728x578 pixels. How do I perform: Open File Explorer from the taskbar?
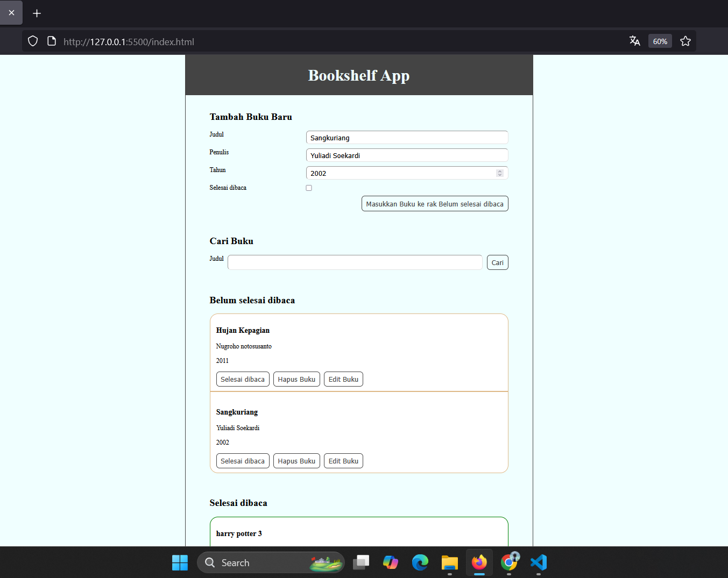coord(449,562)
